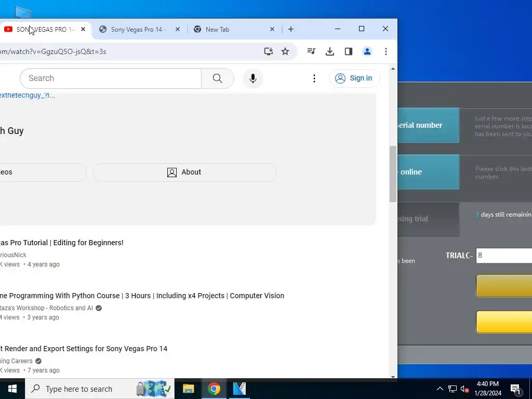532x399 pixels.
Task: Close the Sony Vegas Pro 14 tab
Action: coord(178,30)
